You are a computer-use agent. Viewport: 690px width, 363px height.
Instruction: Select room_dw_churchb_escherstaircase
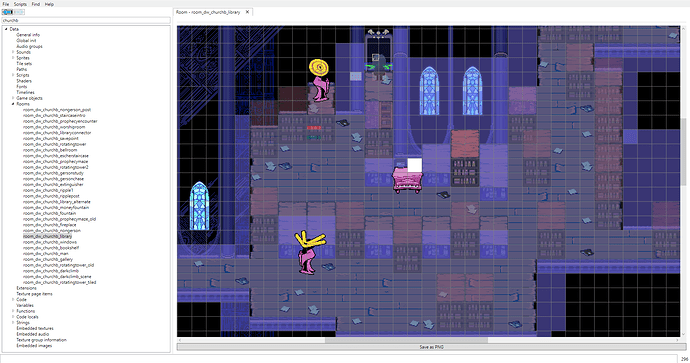tap(55, 156)
